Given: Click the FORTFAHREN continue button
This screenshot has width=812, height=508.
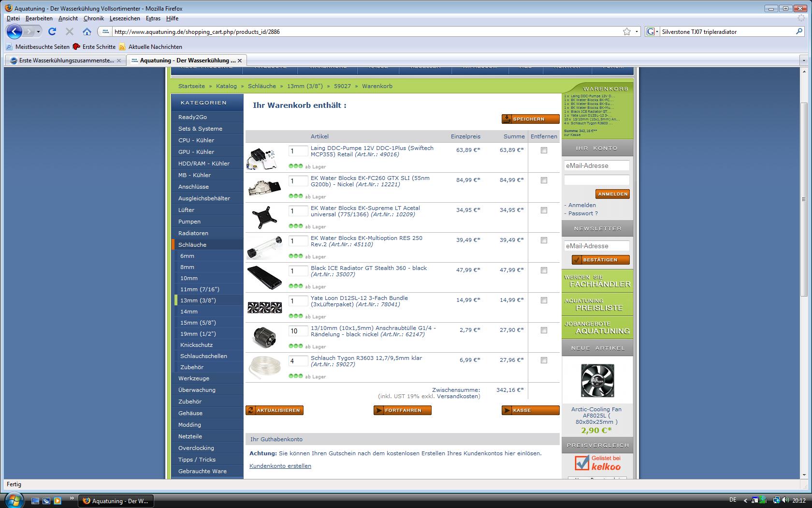Looking at the screenshot, I should click(x=402, y=410).
